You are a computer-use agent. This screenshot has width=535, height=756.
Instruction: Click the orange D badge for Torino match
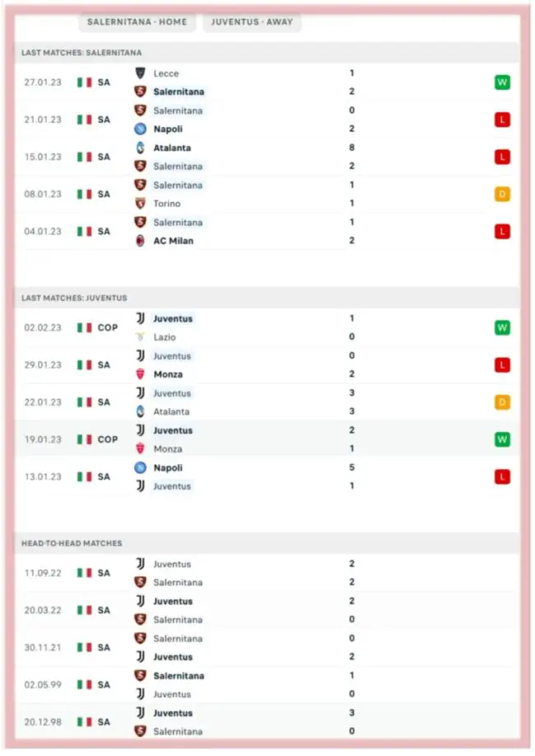point(502,194)
